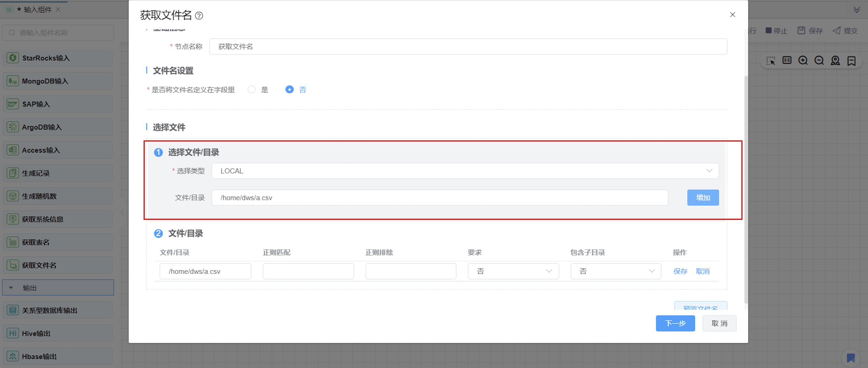Open the 选择类型 LOCAL dropdown
This screenshot has height=368, width=868.
point(465,171)
